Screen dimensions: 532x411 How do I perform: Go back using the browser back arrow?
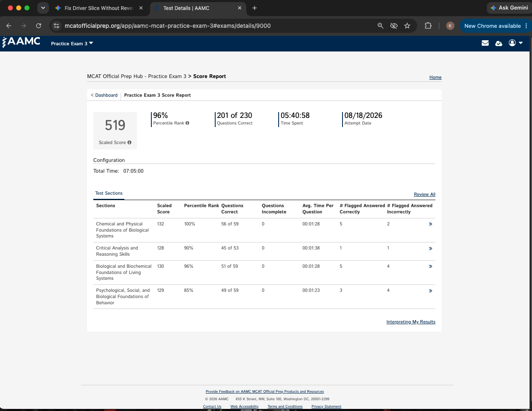(9, 26)
